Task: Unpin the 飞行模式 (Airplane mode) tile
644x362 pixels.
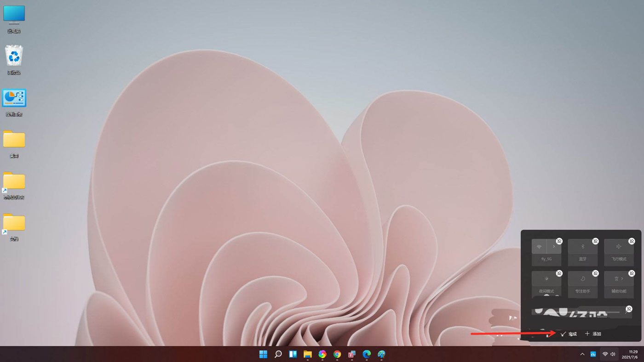Action: click(632, 241)
